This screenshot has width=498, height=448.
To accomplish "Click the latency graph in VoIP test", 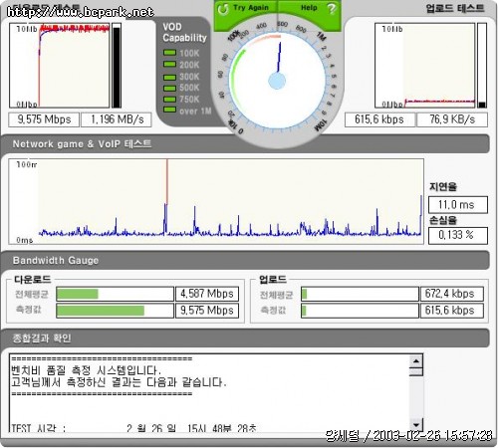I will point(216,201).
